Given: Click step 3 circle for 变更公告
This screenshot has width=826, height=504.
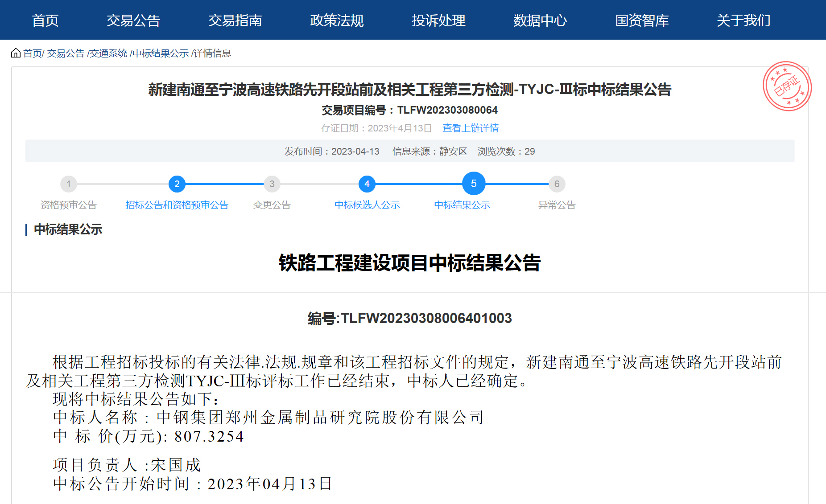Looking at the screenshot, I should (272, 184).
